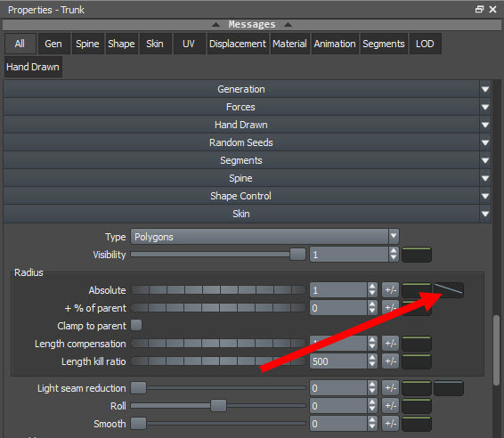504x438 pixels.
Task: Click the properties panel vertical scrollbar
Action: click(x=497, y=350)
